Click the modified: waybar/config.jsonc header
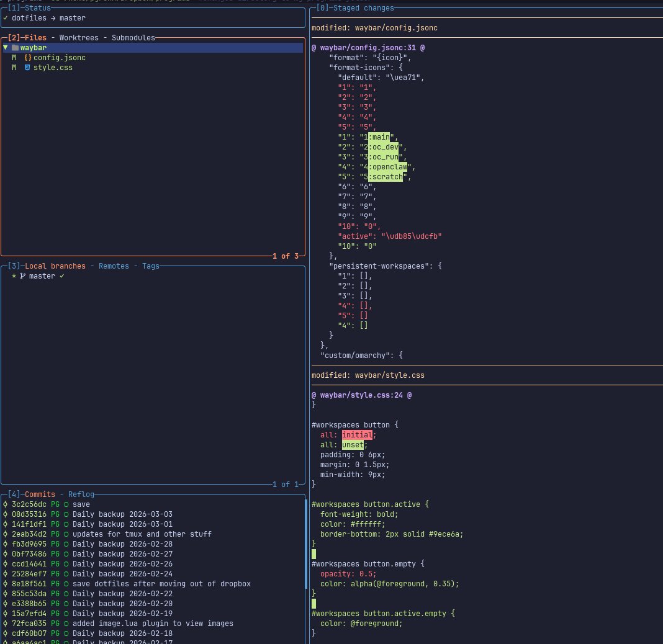Viewport: 663px width, 644px height. 374,28
